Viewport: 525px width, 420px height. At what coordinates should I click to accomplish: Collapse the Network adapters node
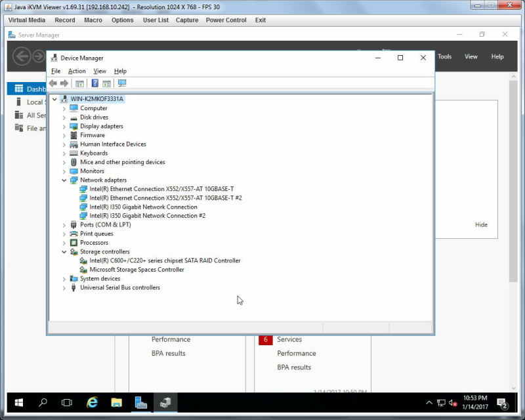coord(64,180)
